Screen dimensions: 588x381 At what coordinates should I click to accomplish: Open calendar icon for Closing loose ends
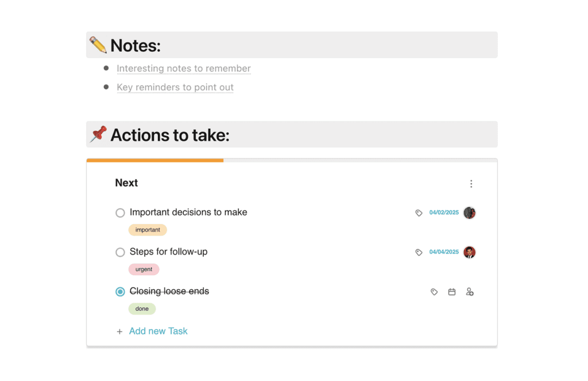pos(452,292)
